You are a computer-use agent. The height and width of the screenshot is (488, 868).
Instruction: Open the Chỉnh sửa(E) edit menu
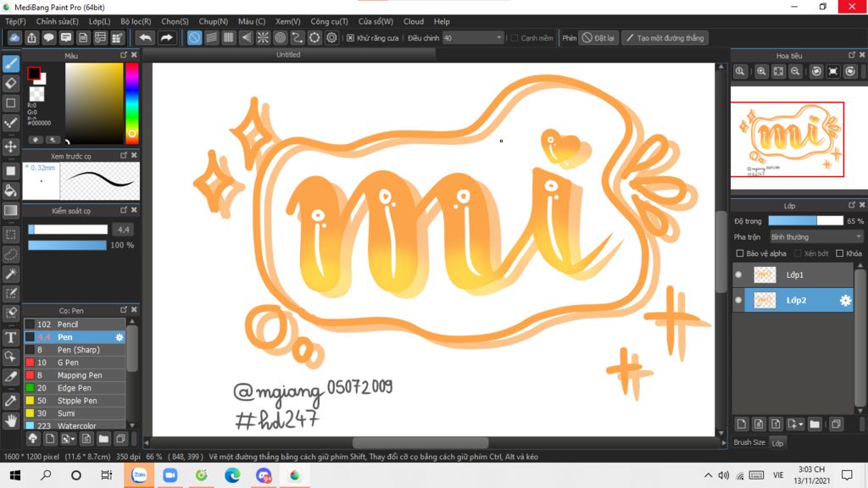point(57,21)
